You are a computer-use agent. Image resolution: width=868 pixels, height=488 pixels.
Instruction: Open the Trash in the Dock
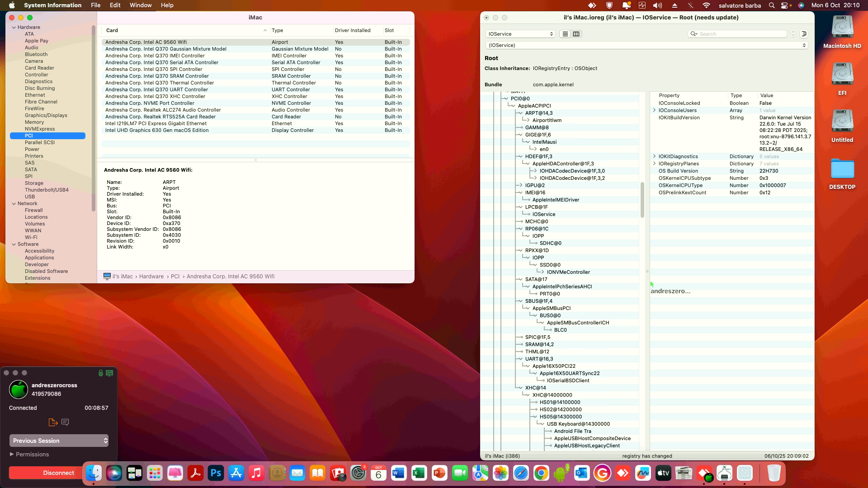click(774, 473)
